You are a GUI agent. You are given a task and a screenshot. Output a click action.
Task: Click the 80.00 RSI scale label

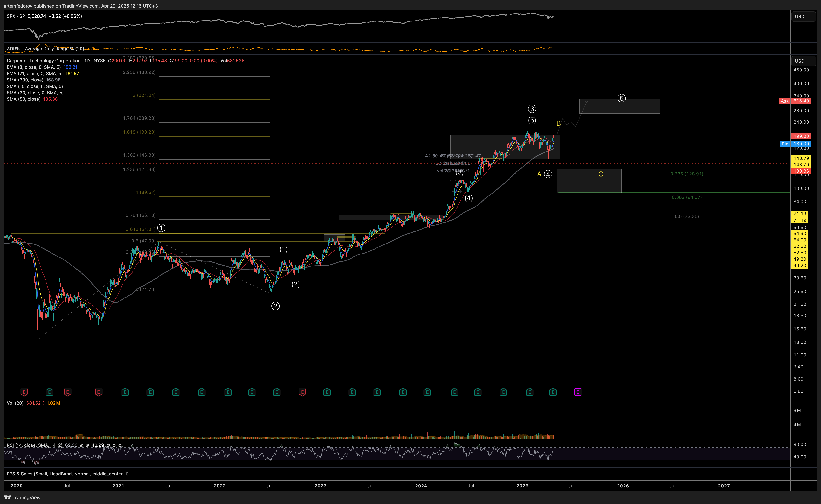point(800,444)
